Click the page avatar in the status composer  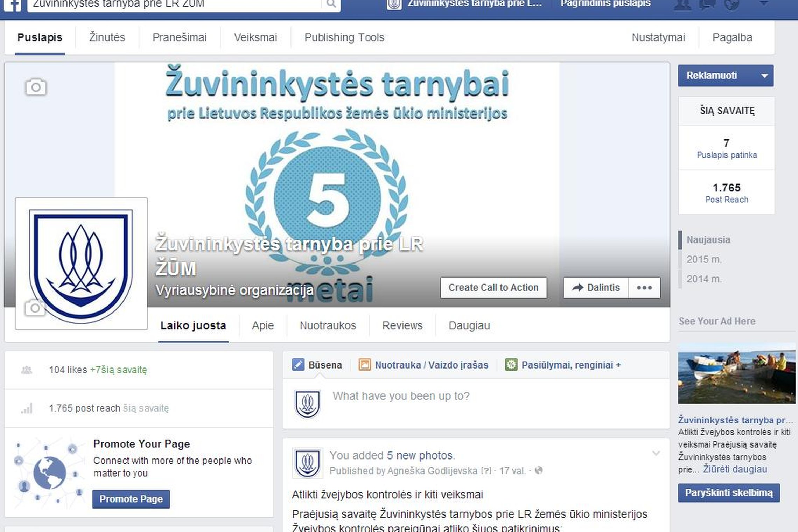(x=308, y=404)
